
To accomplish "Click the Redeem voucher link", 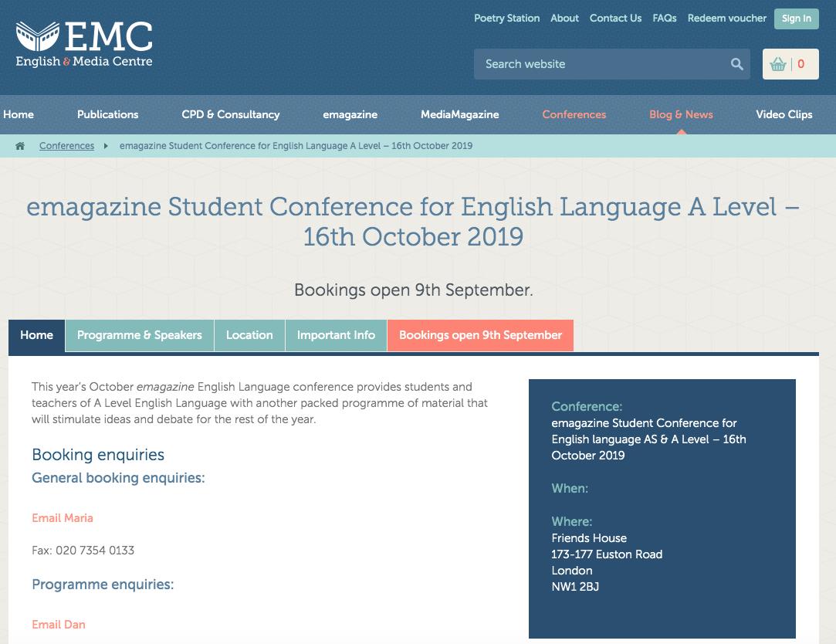I will pyautogui.click(x=726, y=18).
